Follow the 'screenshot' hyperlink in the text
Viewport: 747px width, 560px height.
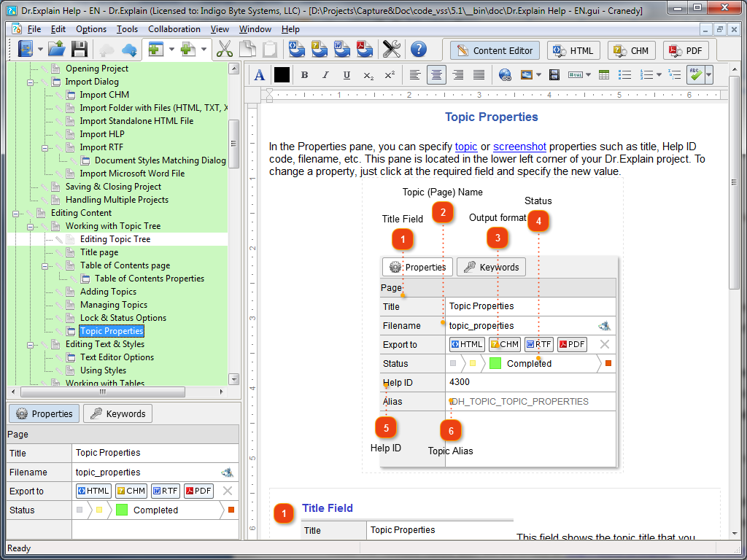(519, 147)
